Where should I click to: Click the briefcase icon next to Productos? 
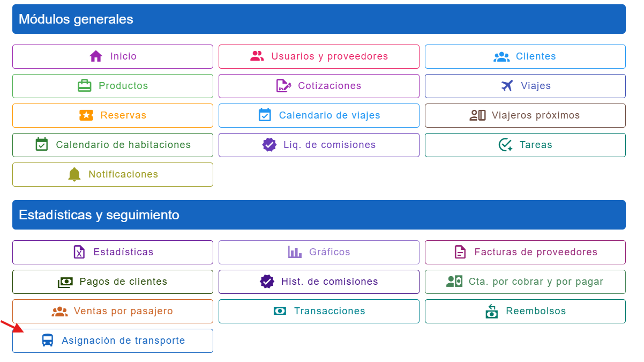(x=85, y=86)
